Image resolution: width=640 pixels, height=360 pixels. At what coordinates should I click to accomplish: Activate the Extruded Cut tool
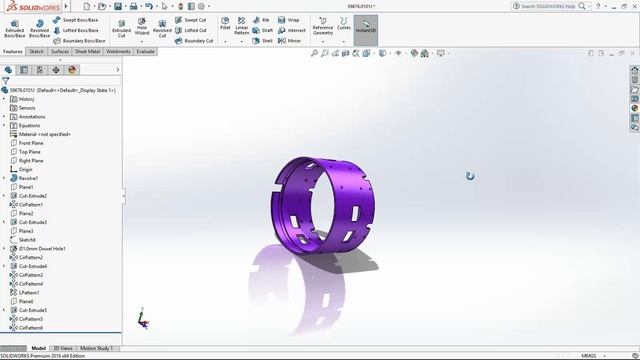(122, 29)
